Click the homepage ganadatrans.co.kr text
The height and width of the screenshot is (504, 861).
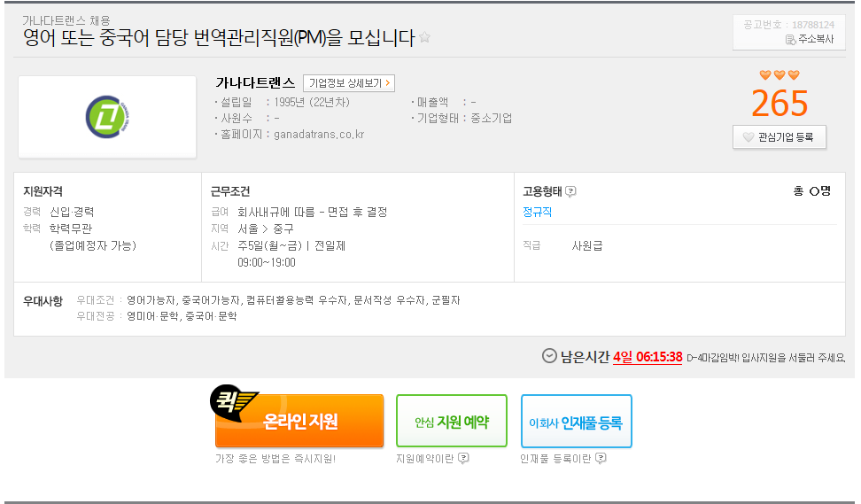click(x=319, y=135)
